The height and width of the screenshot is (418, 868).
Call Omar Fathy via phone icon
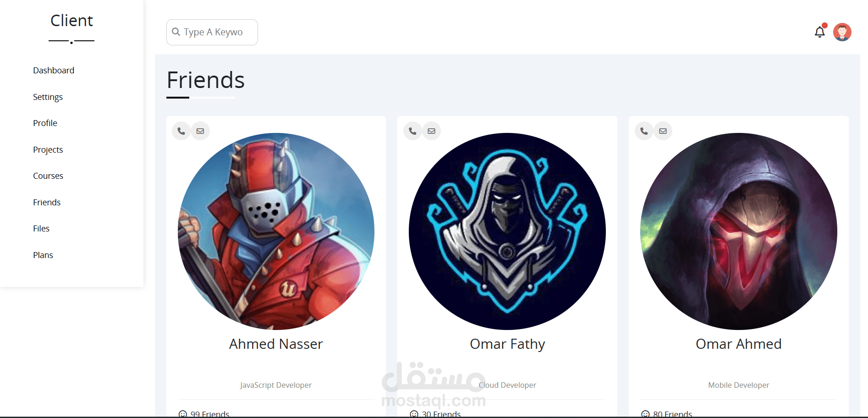click(412, 131)
